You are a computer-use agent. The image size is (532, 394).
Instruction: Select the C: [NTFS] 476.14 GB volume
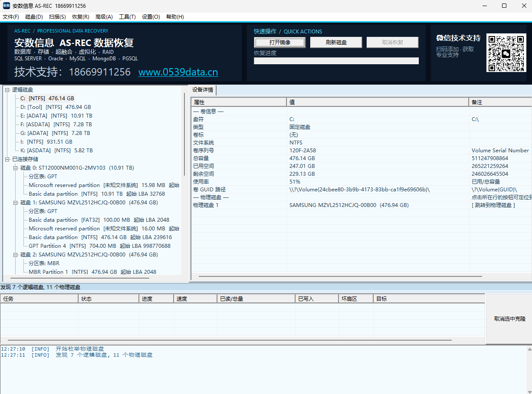pyautogui.click(x=47, y=98)
